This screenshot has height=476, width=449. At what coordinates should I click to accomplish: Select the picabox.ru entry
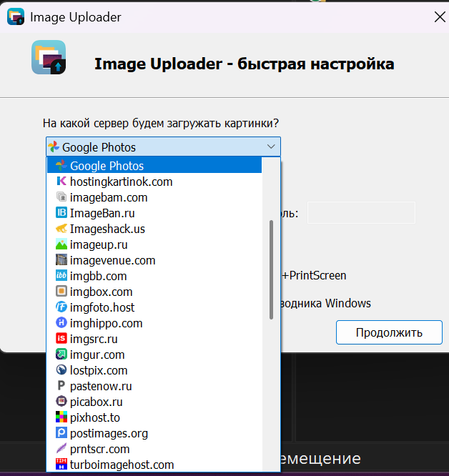pyautogui.click(x=154, y=402)
